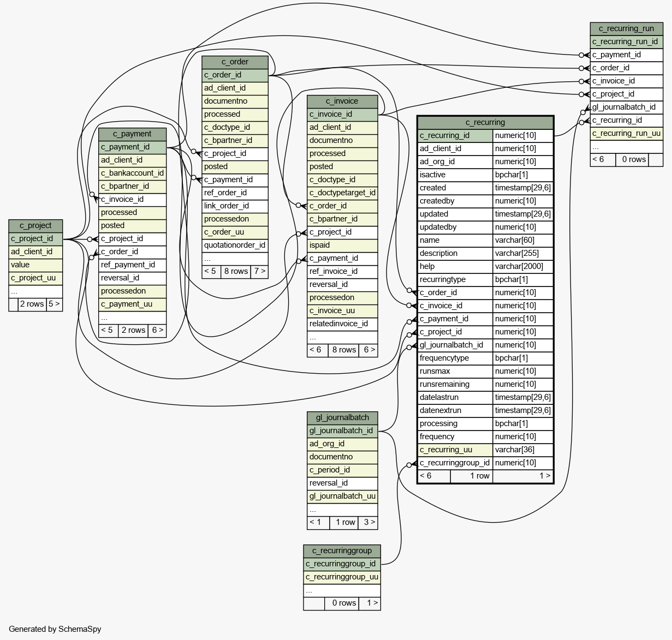Viewport: 672px width, 640px height.
Task: Open the c_payment table header
Action: (x=132, y=134)
